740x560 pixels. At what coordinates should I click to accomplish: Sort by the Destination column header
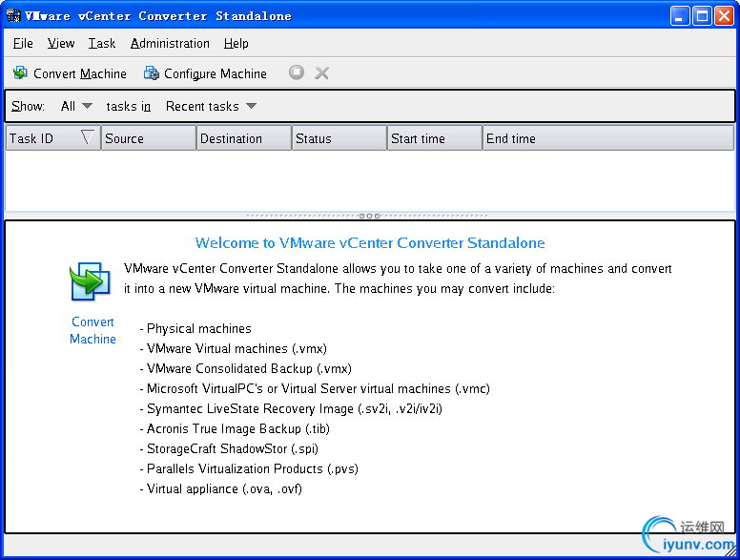pyautogui.click(x=244, y=138)
